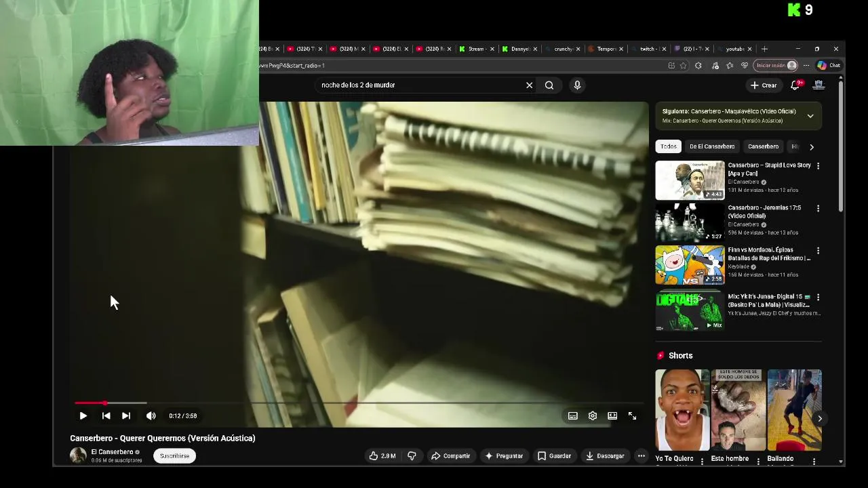This screenshot has height=488, width=868.
Task: Open browser extensions puzzle icon
Action: click(698, 66)
